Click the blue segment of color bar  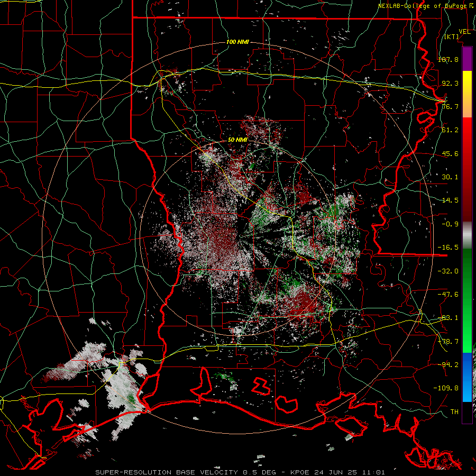467,377
